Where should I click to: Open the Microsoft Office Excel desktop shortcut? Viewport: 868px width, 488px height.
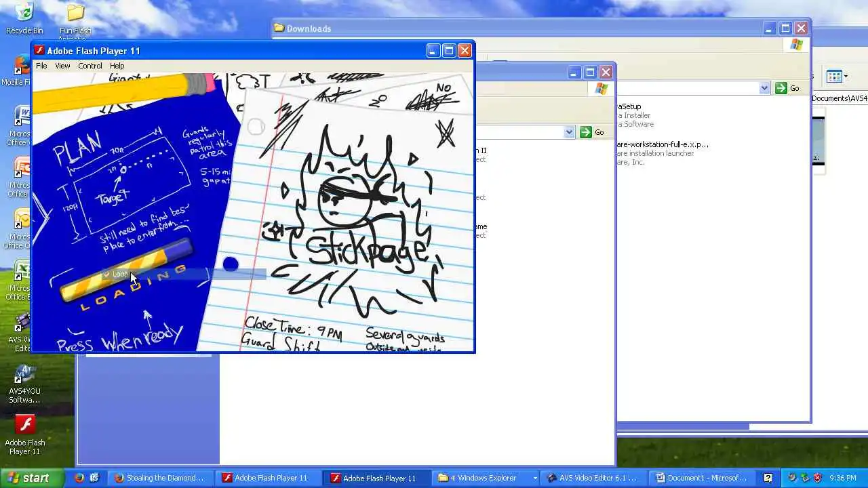tap(19, 281)
